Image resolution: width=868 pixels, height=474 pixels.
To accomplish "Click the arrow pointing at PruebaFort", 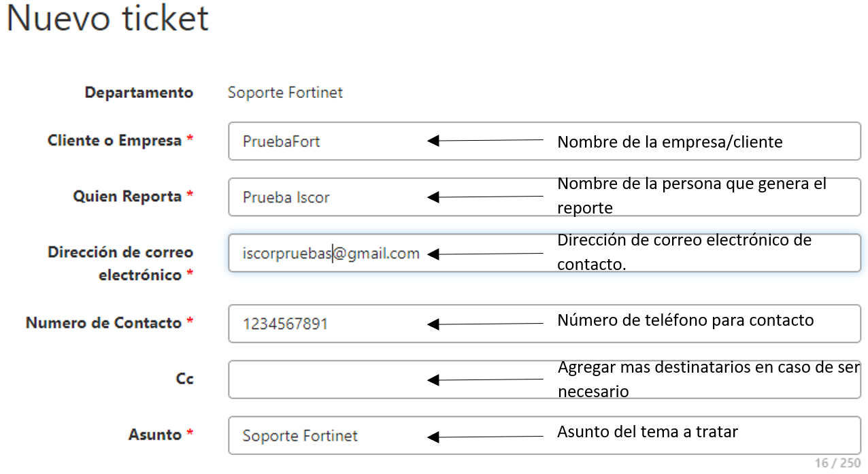I will (x=485, y=141).
